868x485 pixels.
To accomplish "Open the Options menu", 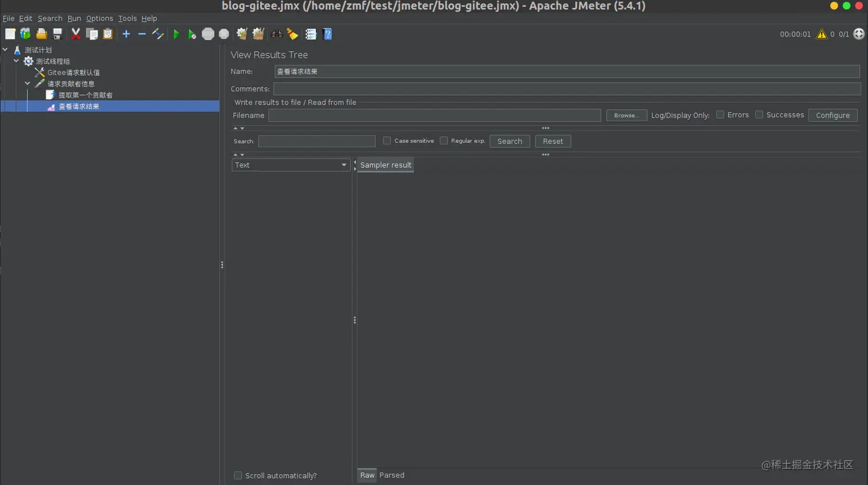I will [99, 18].
